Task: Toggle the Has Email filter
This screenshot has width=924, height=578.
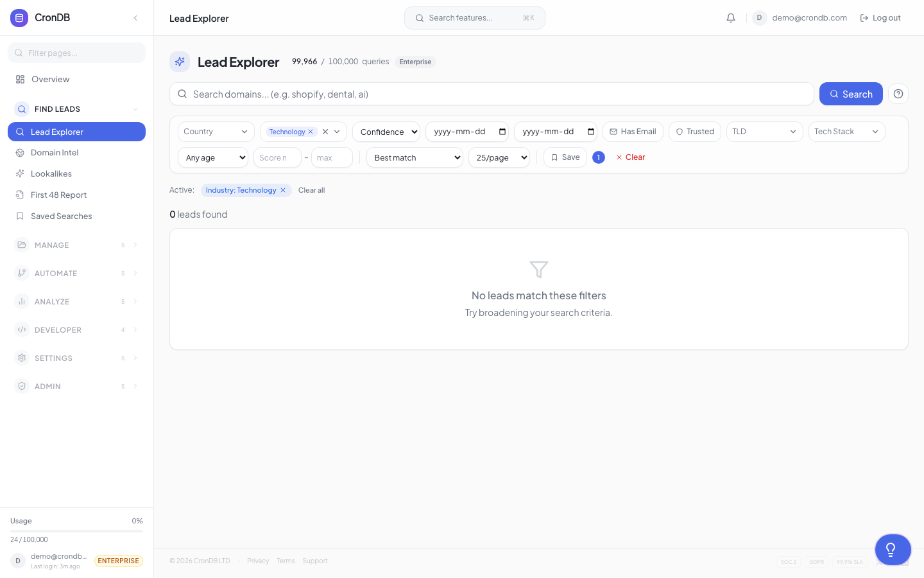Action: 633,132
